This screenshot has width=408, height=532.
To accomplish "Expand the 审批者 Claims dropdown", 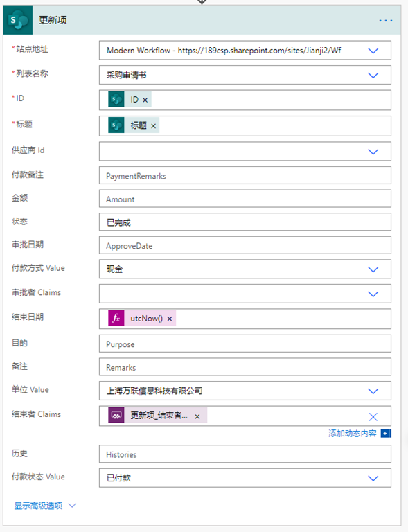I will point(373,294).
